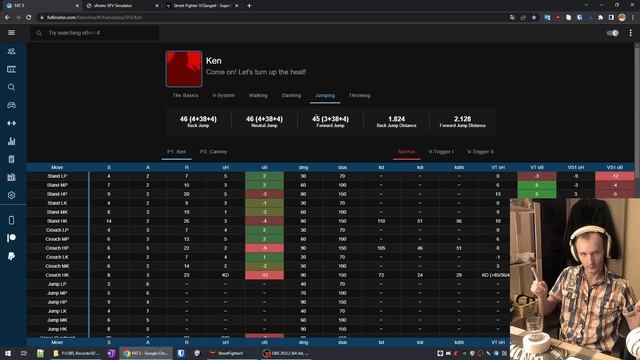640x360 pixels.
Task: Click the 1.824 Back Jump Distance stat
Action: pyautogui.click(x=396, y=121)
